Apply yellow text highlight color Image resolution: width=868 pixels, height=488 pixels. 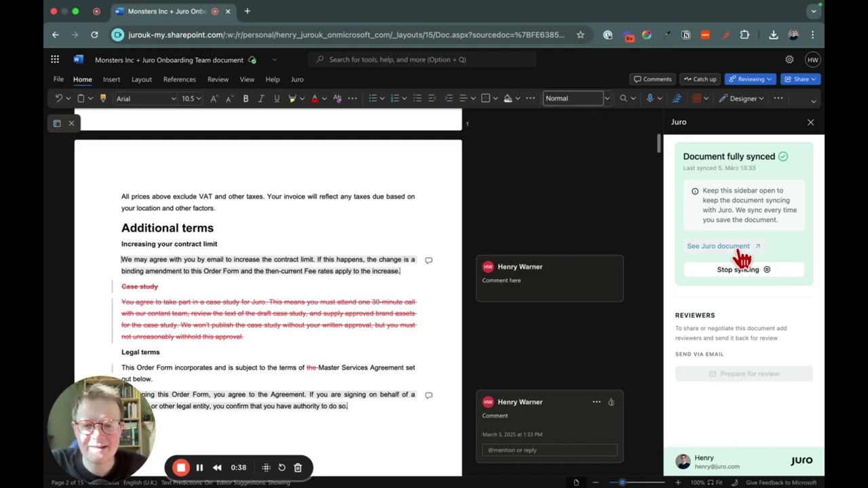[292, 98]
